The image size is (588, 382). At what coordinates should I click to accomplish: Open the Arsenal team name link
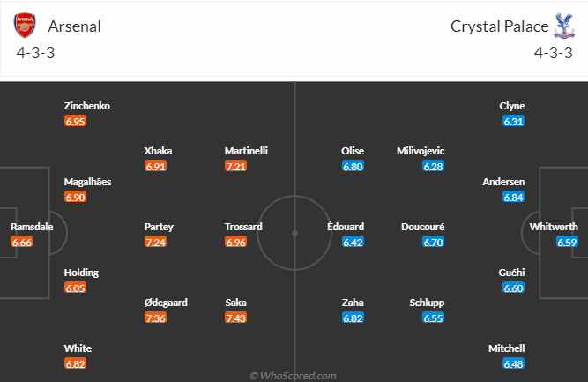point(75,26)
